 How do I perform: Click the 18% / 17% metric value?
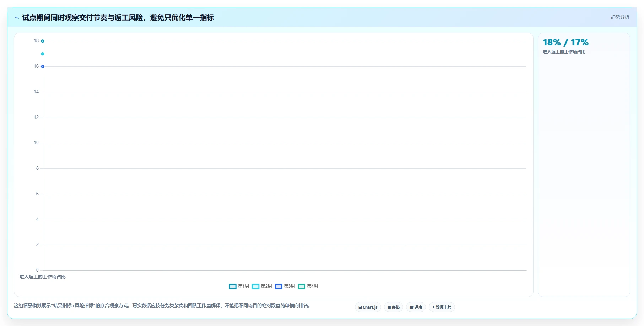[x=565, y=43]
